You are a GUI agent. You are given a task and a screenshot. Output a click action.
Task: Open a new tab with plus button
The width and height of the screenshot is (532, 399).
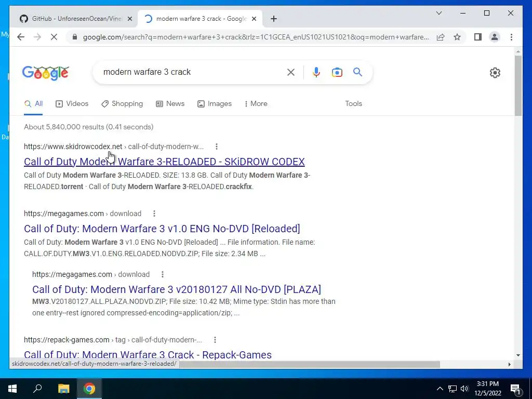(274, 19)
